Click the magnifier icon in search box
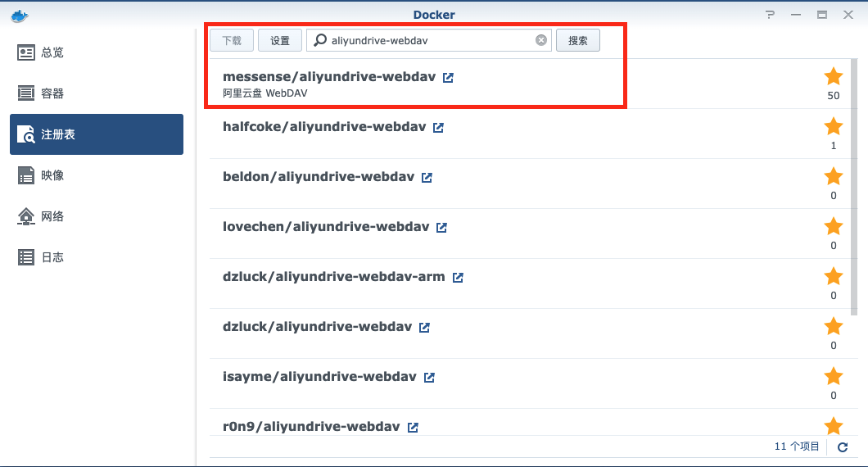Screen dimensions: 868x467 (320, 40)
